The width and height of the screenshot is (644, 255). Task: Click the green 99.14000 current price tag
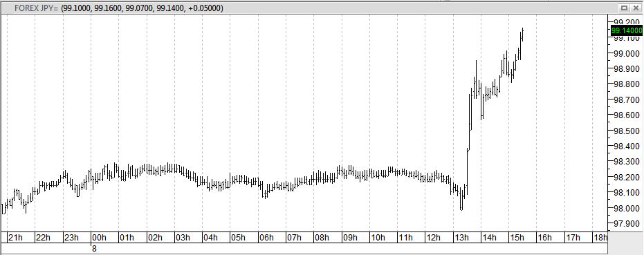point(626,31)
